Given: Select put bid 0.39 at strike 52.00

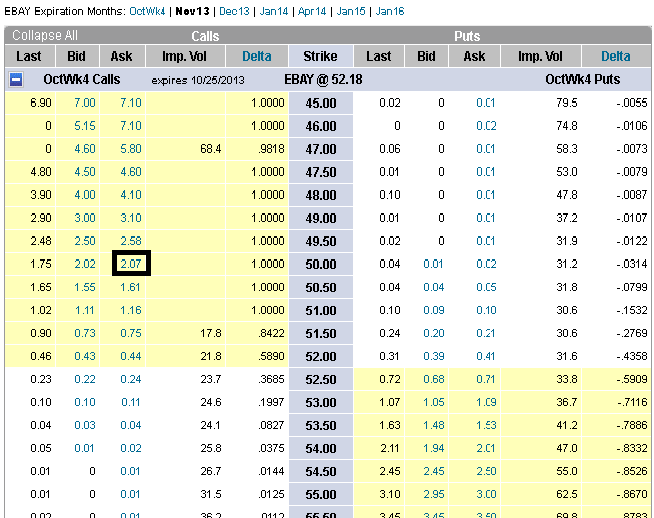Looking at the screenshot, I should tap(433, 356).
